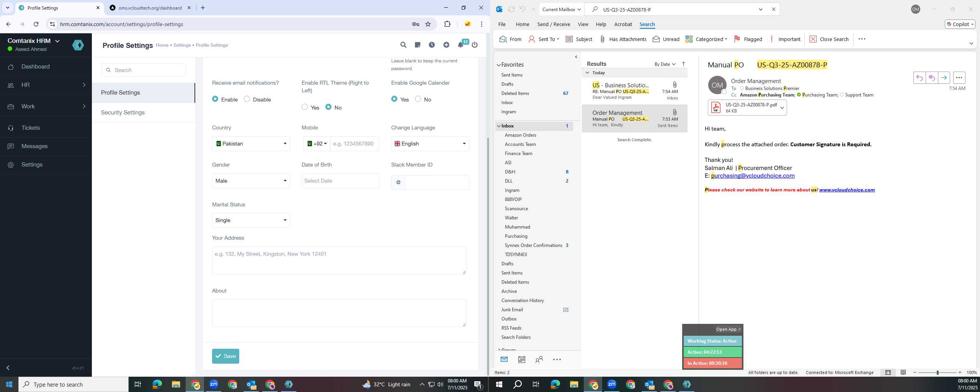Open Marital Status dropdown showing Single
Screen dimensions: 980x392
[251, 220]
